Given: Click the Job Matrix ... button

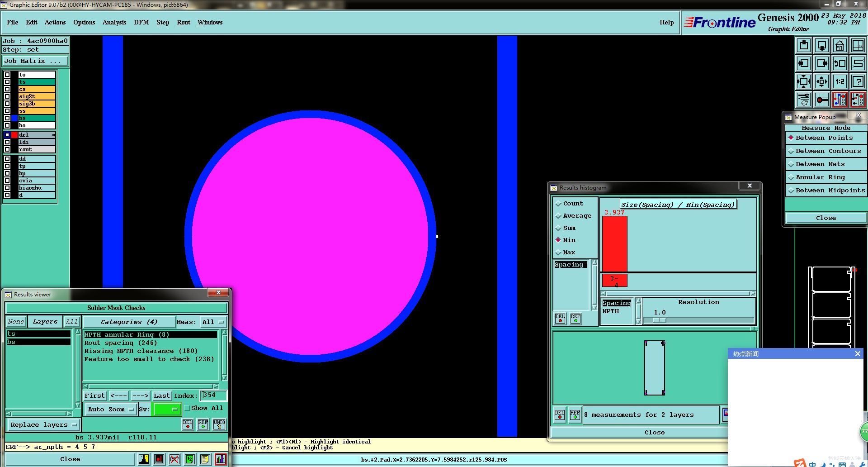Looking at the screenshot, I should 35,61.
